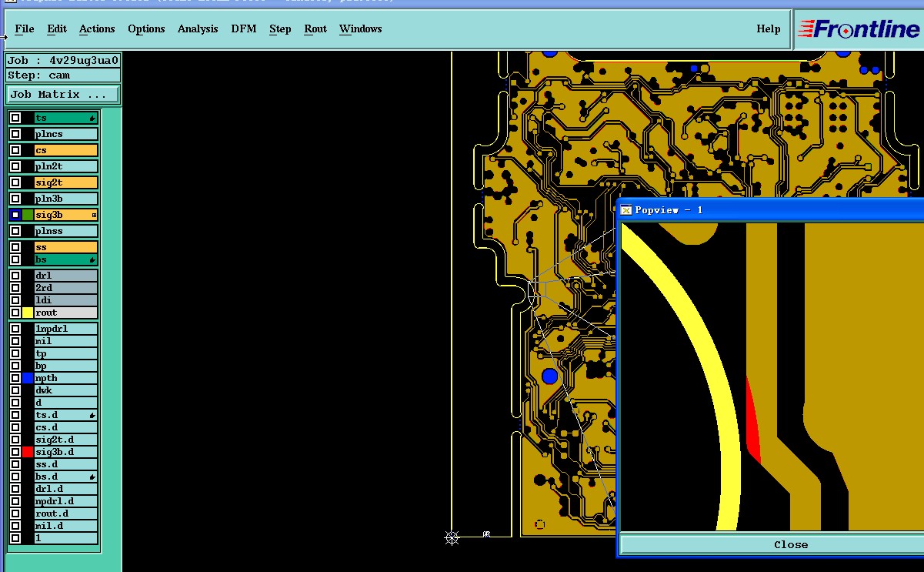Select the mil layer name
Image resolution: width=924 pixels, height=572 pixels.
(x=66, y=341)
